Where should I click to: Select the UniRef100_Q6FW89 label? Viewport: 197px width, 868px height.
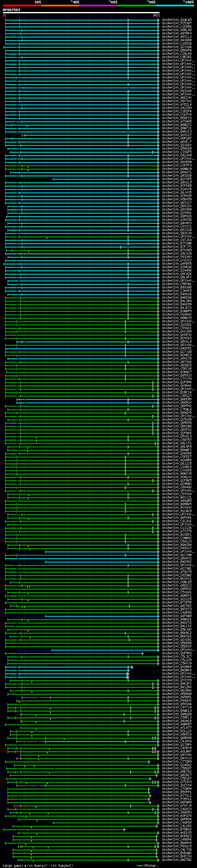click(x=176, y=802)
